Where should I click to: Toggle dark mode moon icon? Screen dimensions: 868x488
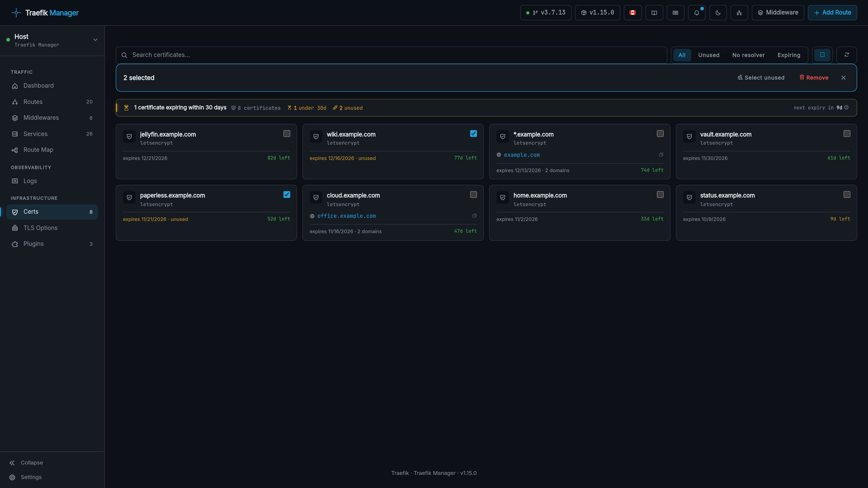pos(718,13)
